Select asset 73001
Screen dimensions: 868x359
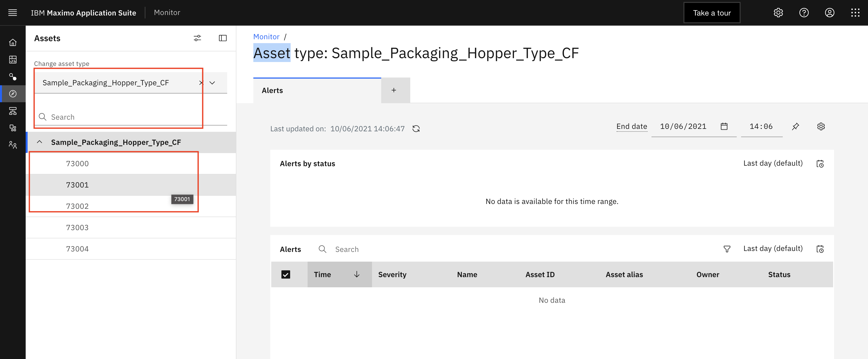point(131,185)
